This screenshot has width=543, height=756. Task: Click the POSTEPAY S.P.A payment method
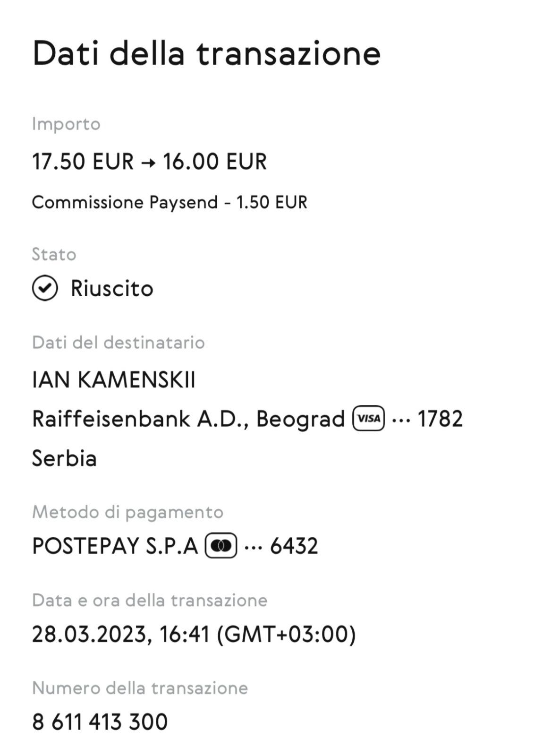pyautogui.click(x=115, y=546)
